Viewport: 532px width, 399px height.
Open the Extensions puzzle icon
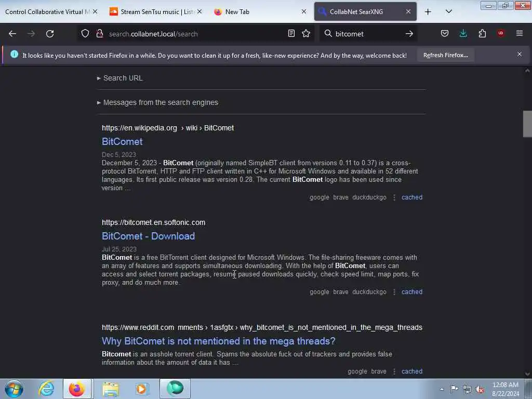tap(482, 33)
